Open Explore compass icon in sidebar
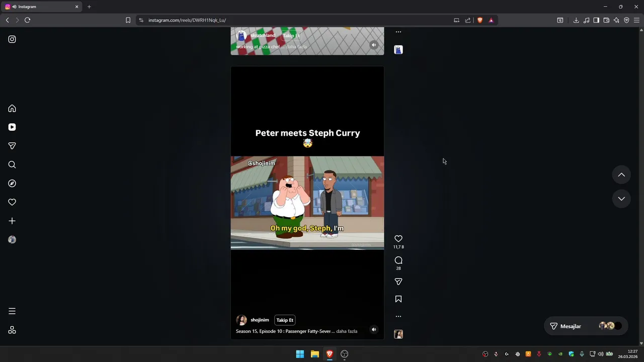The width and height of the screenshot is (644, 362). 12,184
